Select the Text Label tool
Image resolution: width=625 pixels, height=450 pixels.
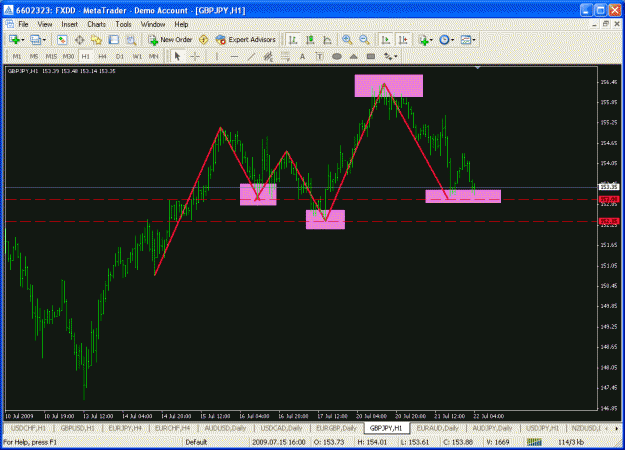[320, 57]
